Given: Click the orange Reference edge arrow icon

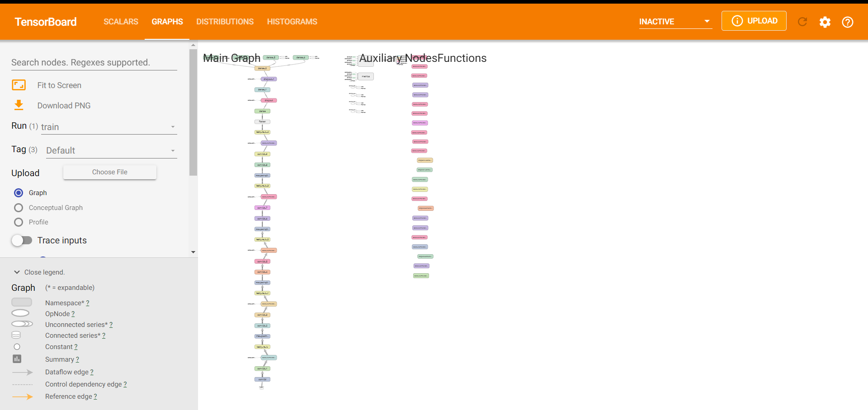Looking at the screenshot, I should (23, 397).
